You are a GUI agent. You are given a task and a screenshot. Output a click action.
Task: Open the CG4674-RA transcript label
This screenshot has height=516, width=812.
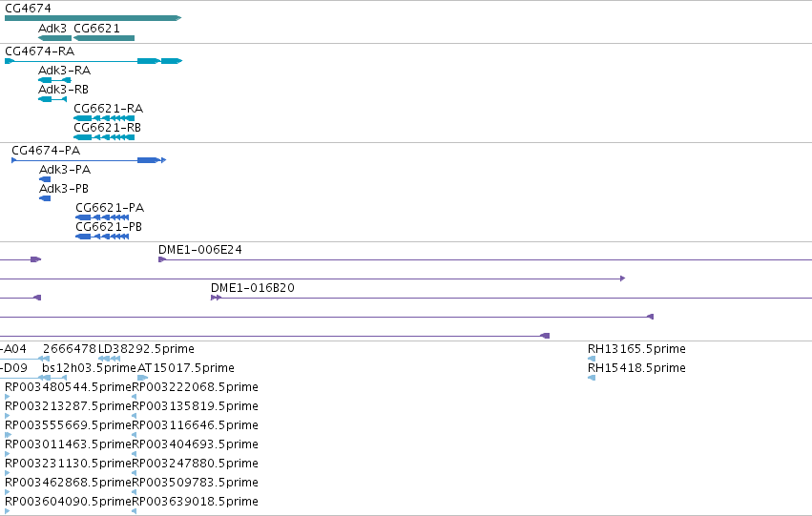(x=40, y=52)
